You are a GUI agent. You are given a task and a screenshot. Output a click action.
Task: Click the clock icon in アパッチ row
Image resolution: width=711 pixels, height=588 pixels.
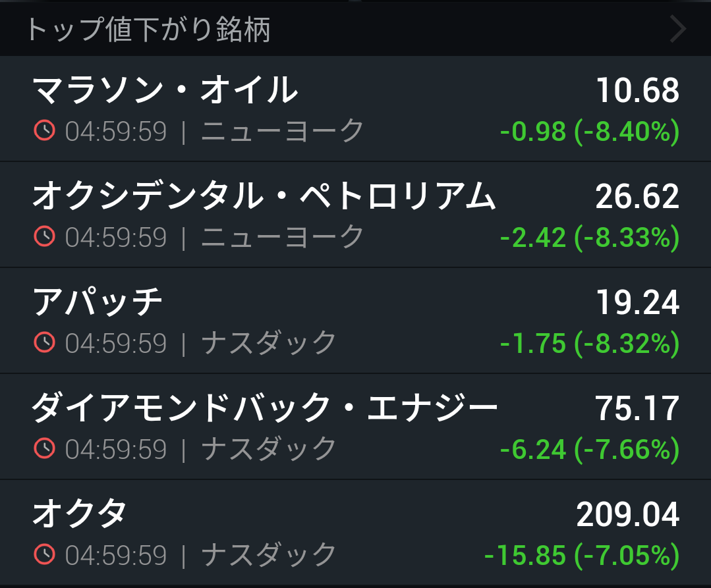44,342
